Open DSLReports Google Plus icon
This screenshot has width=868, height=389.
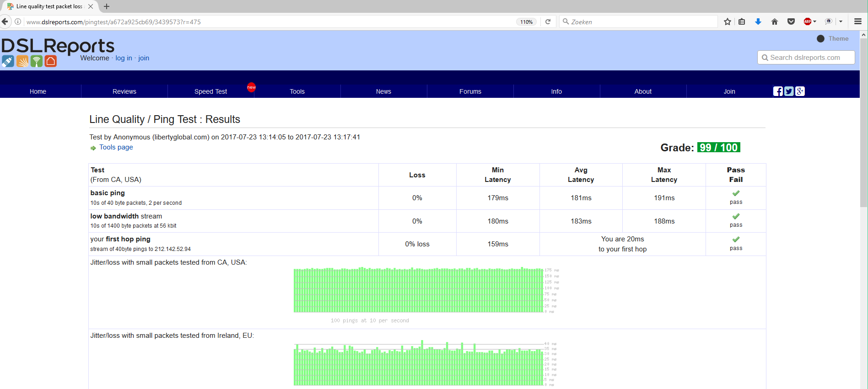[x=800, y=91]
